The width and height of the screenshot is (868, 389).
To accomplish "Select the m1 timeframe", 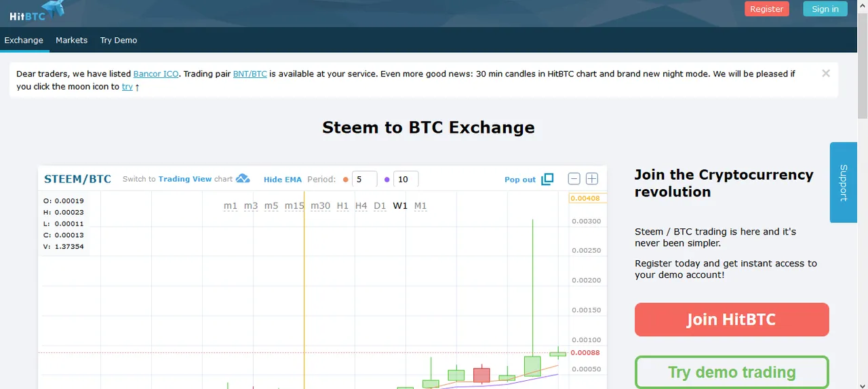I will coord(231,205).
